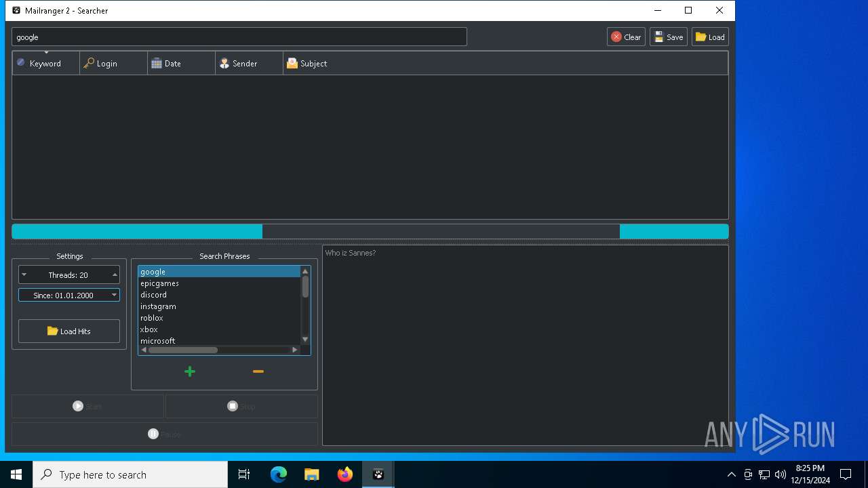Click the red Clear icon

(616, 37)
